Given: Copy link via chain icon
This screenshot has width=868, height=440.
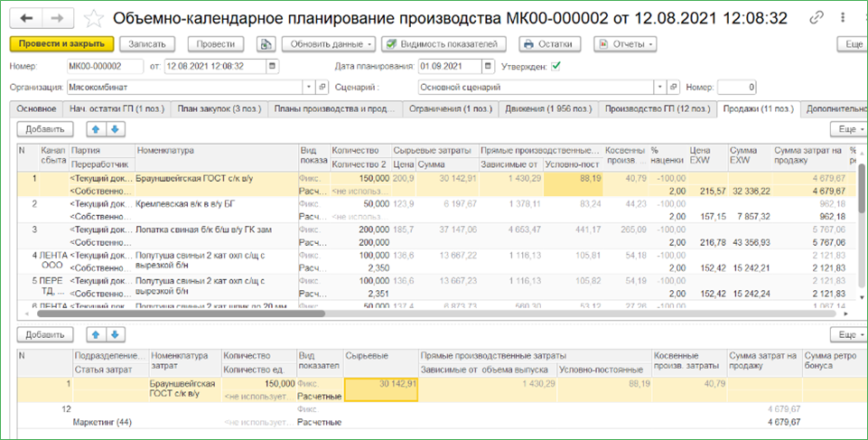Looking at the screenshot, I should pyautogui.click(x=817, y=18).
